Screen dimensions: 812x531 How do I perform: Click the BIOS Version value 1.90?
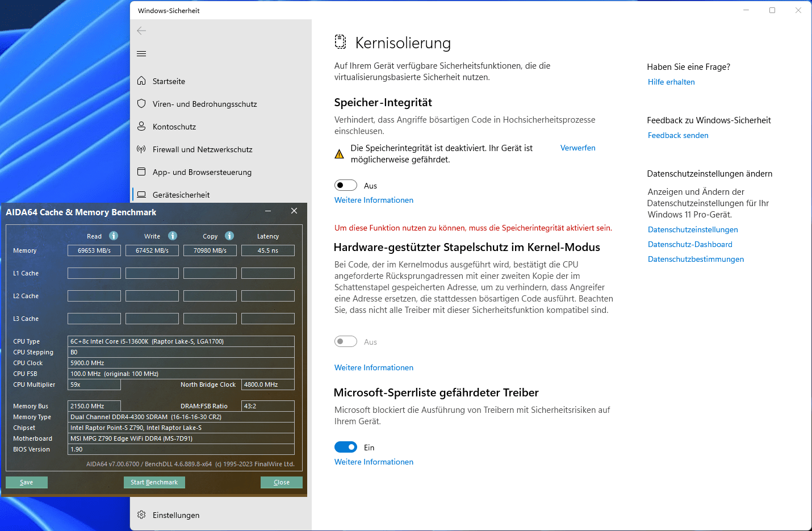click(x=181, y=449)
